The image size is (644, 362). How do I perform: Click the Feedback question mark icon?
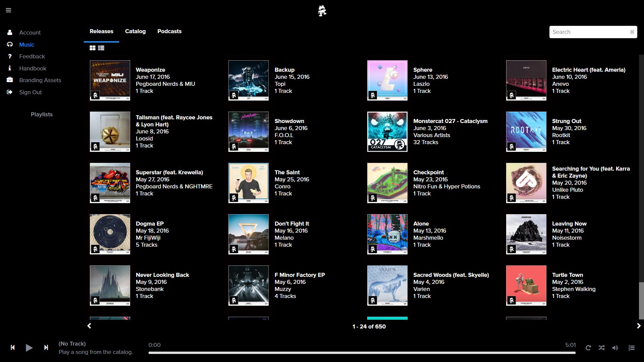10,56
